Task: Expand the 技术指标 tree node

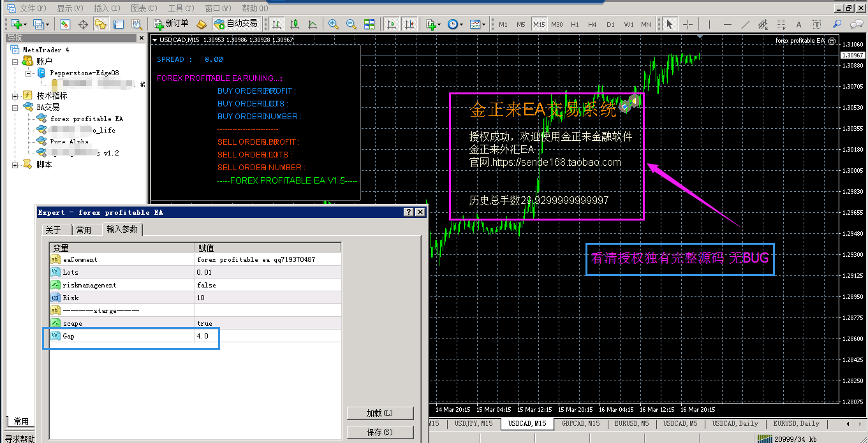Action: (x=15, y=96)
